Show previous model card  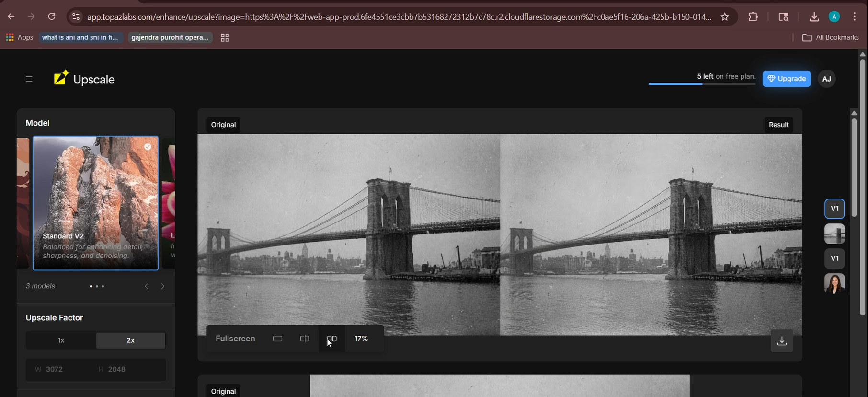(x=147, y=286)
